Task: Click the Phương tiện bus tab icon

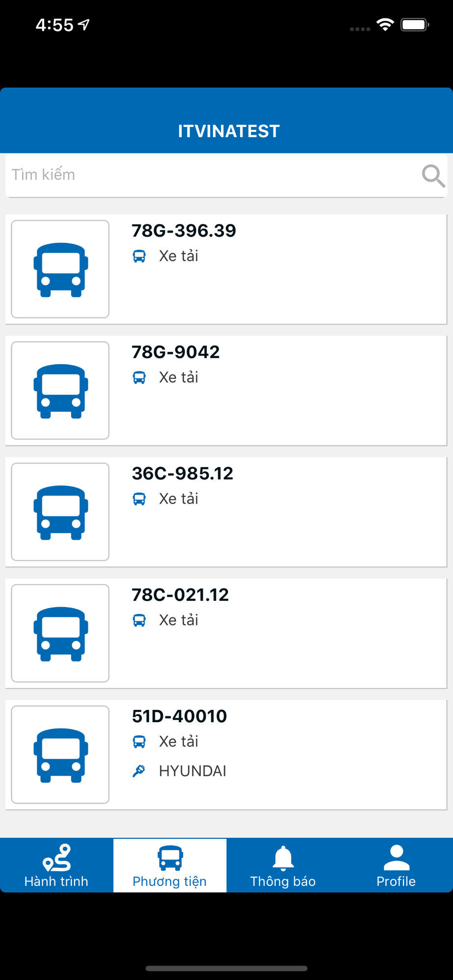Action: [x=170, y=858]
